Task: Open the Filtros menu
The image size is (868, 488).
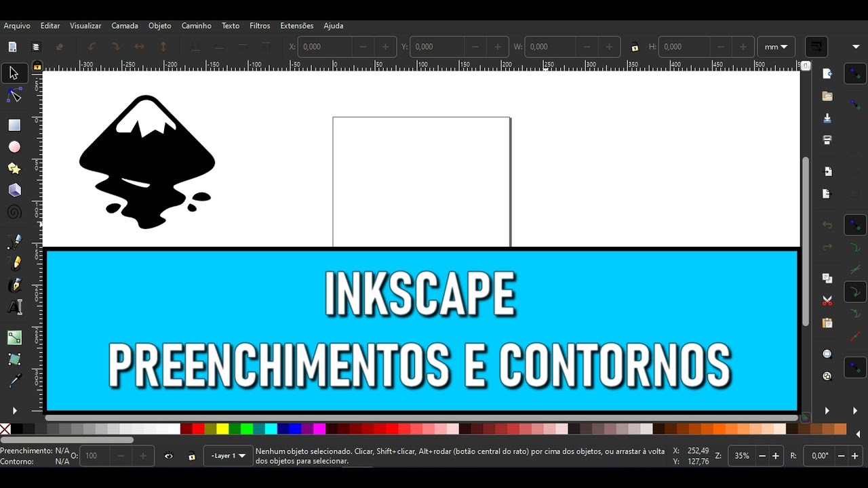Action: point(260,26)
